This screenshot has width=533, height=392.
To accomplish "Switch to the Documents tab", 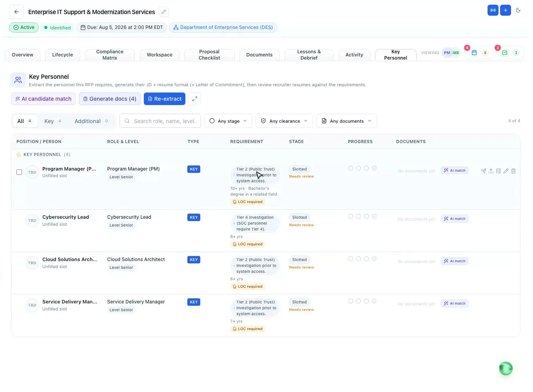I will coord(259,55).
